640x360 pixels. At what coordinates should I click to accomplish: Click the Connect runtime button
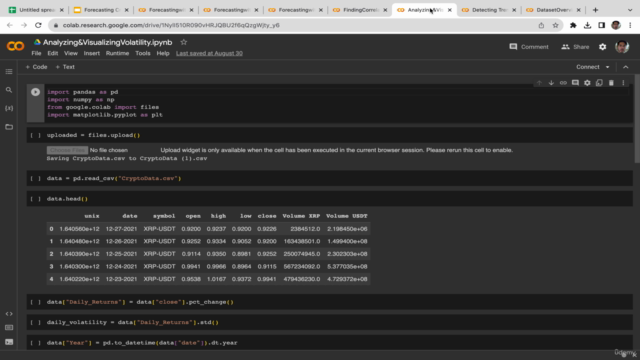[x=587, y=67]
